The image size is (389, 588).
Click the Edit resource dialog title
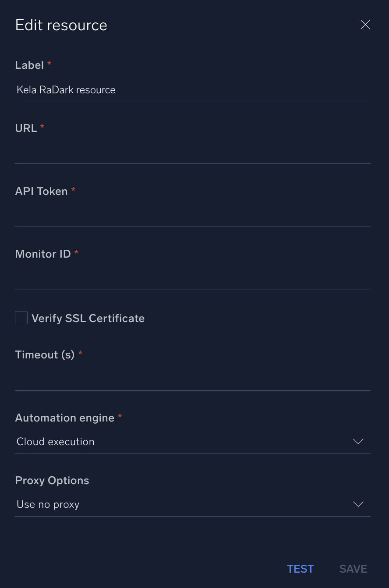coord(61,25)
